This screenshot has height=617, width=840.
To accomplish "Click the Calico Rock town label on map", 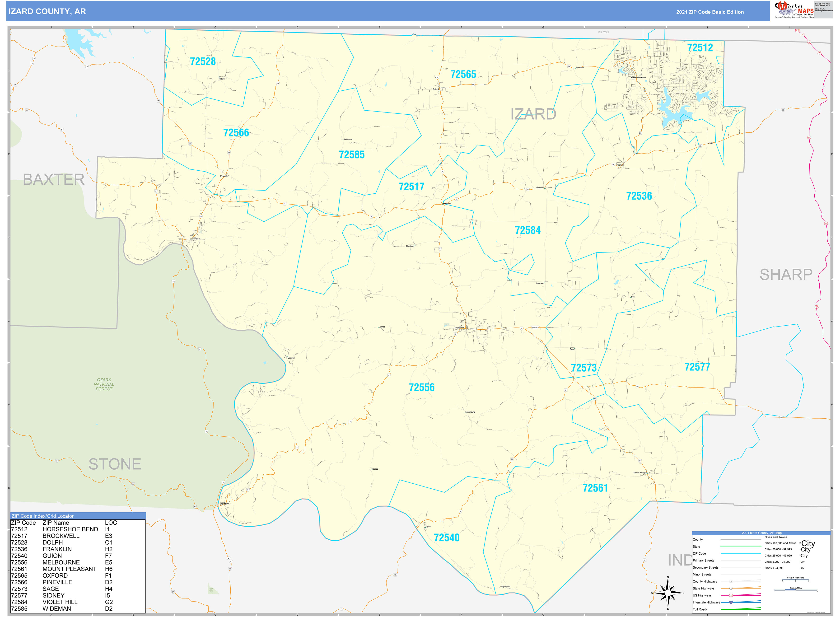I will tap(195, 239).
